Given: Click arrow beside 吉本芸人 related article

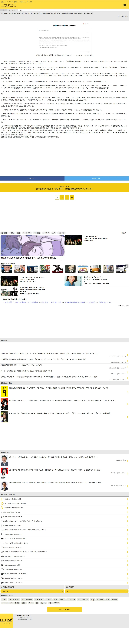Looking at the screenshot, I should (x=127, y=378).
